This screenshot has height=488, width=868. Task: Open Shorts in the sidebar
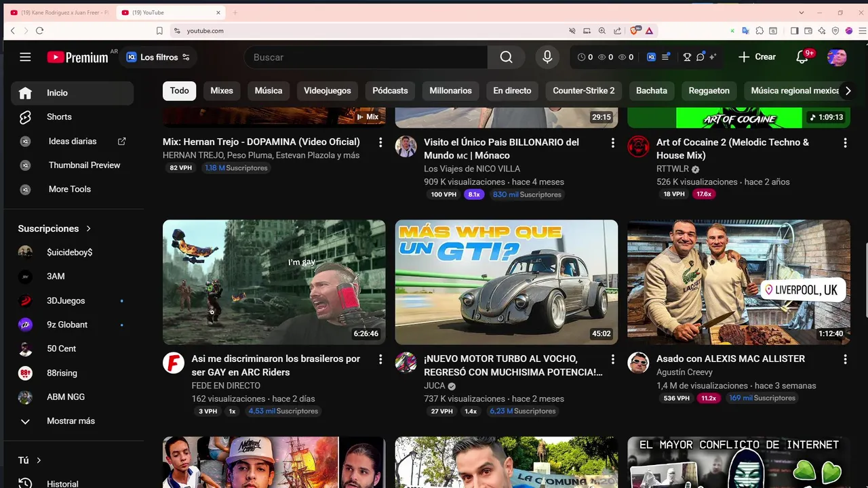(72, 117)
